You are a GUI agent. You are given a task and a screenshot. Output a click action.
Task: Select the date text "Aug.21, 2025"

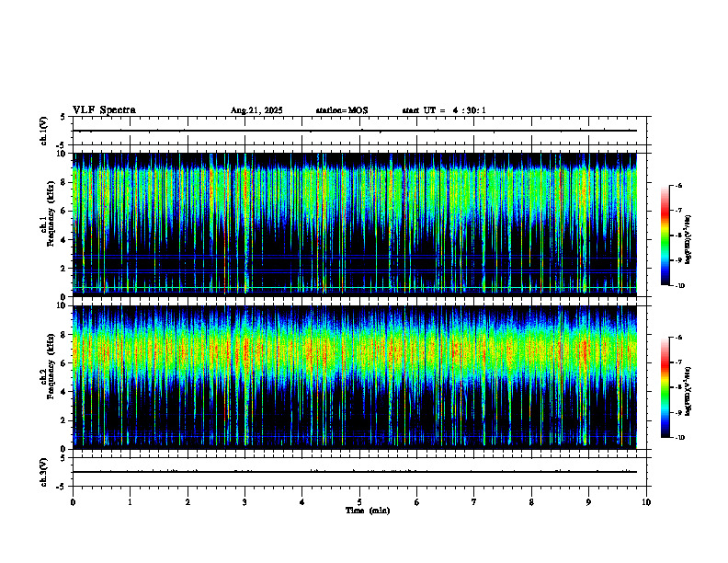coord(256,110)
